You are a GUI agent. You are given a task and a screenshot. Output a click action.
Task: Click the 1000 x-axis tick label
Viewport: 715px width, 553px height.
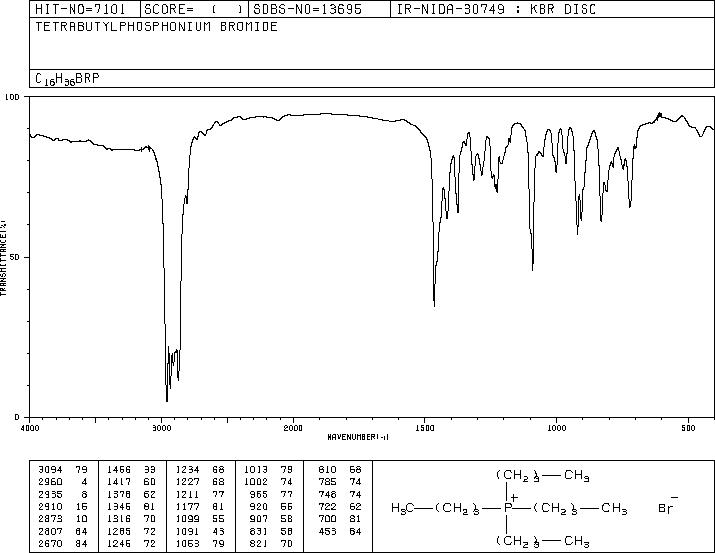556,428
